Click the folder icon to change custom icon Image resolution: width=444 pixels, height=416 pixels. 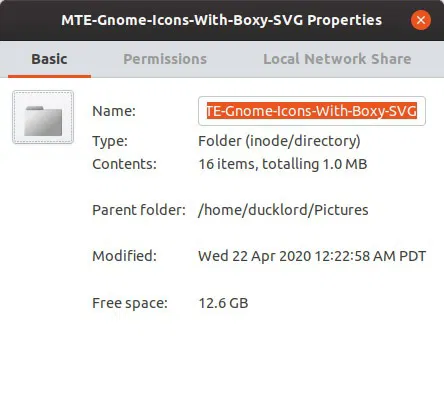pyautogui.click(x=43, y=117)
